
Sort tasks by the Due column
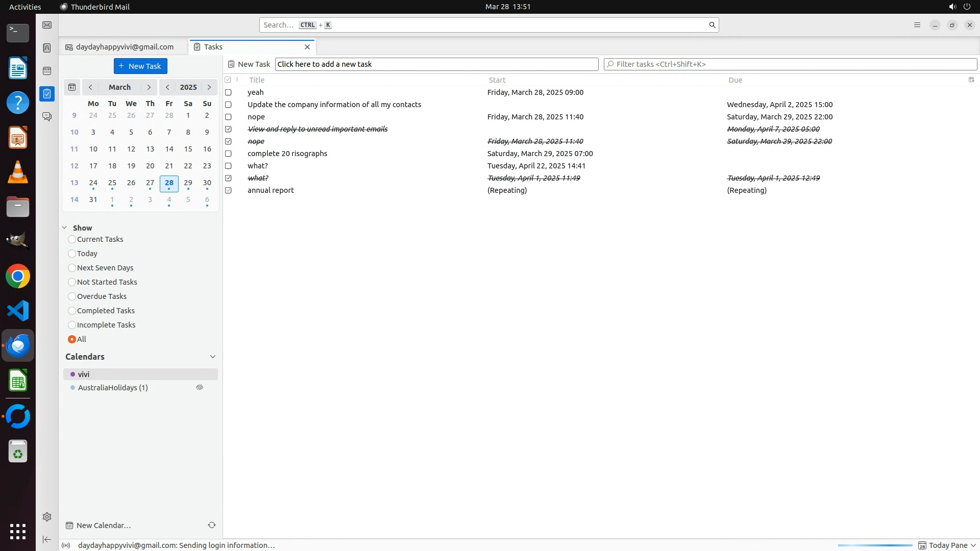(x=735, y=80)
